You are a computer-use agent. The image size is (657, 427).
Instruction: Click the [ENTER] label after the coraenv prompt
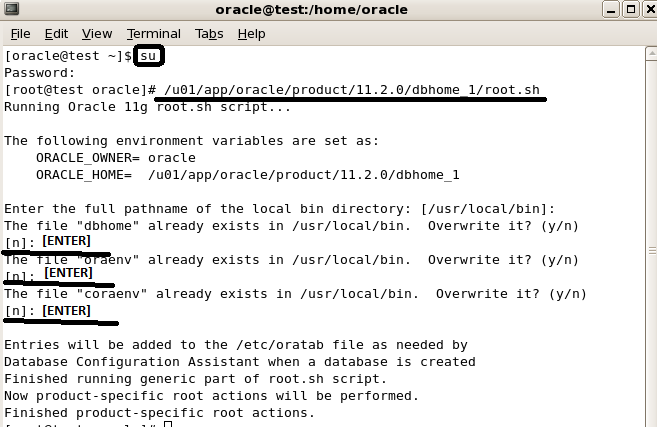67,311
